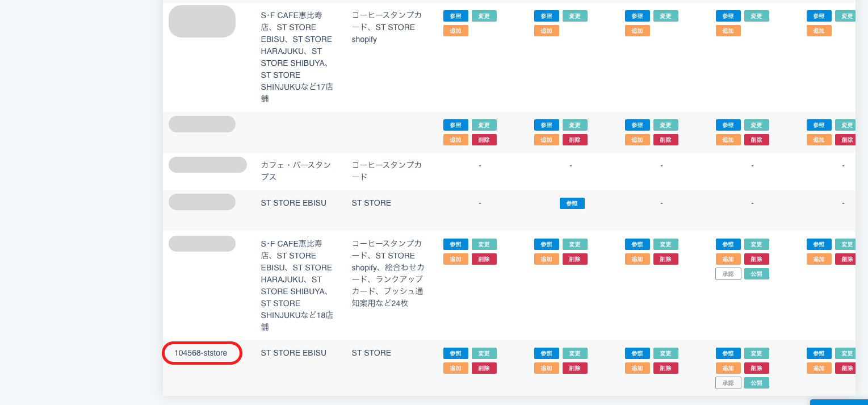Click third-column 参照 in the 17店舗 row
Viewport: 868px width, 405px height.
click(637, 16)
